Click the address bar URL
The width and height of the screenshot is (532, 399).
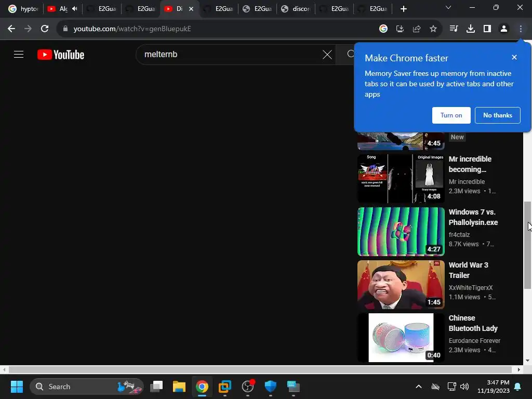132,29
